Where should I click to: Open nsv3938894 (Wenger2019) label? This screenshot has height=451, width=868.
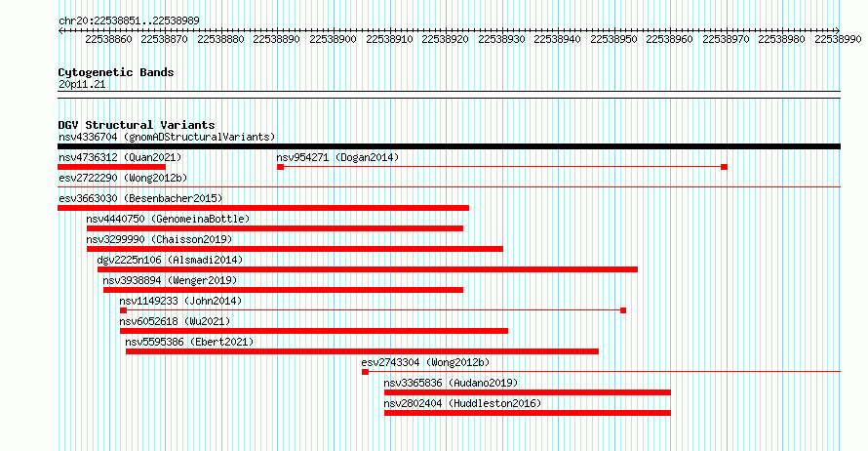[x=170, y=280]
